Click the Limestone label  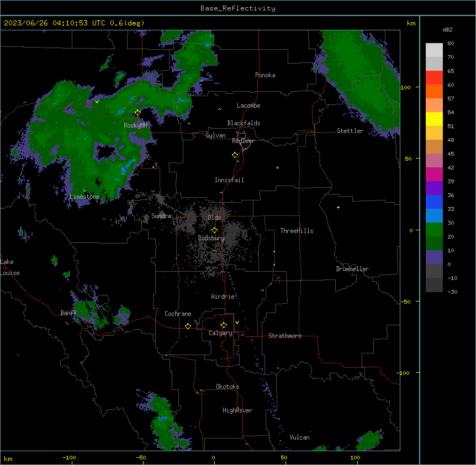point(84,197)
